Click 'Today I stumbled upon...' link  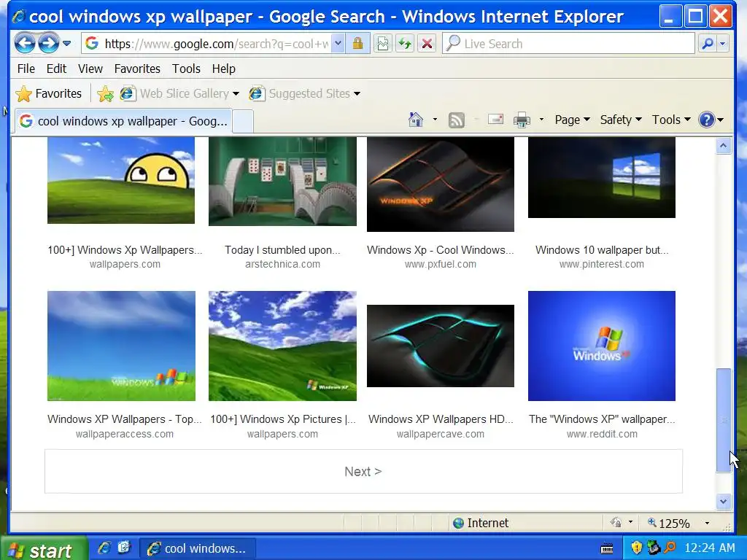pyautogui.click(x=282, y=250)
